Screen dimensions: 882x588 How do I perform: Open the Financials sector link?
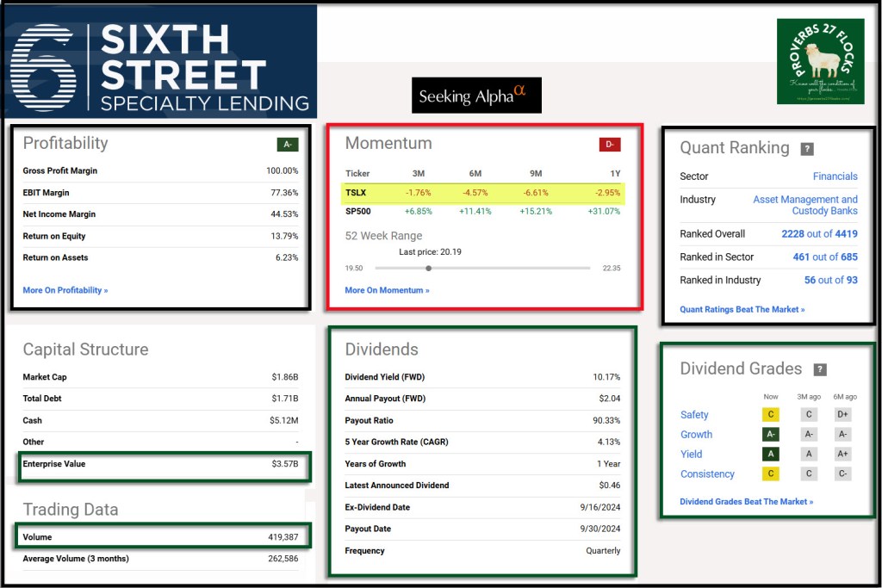click(835, 176)
